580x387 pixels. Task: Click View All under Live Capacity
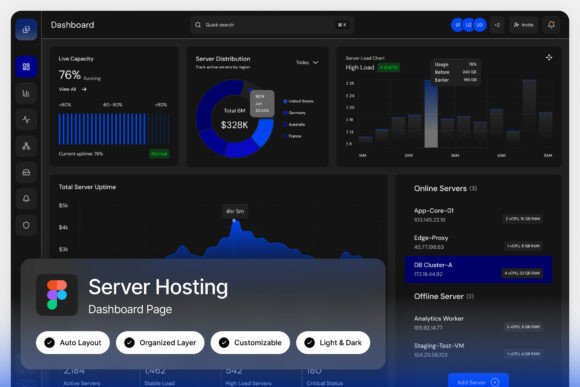pos(67,89)
